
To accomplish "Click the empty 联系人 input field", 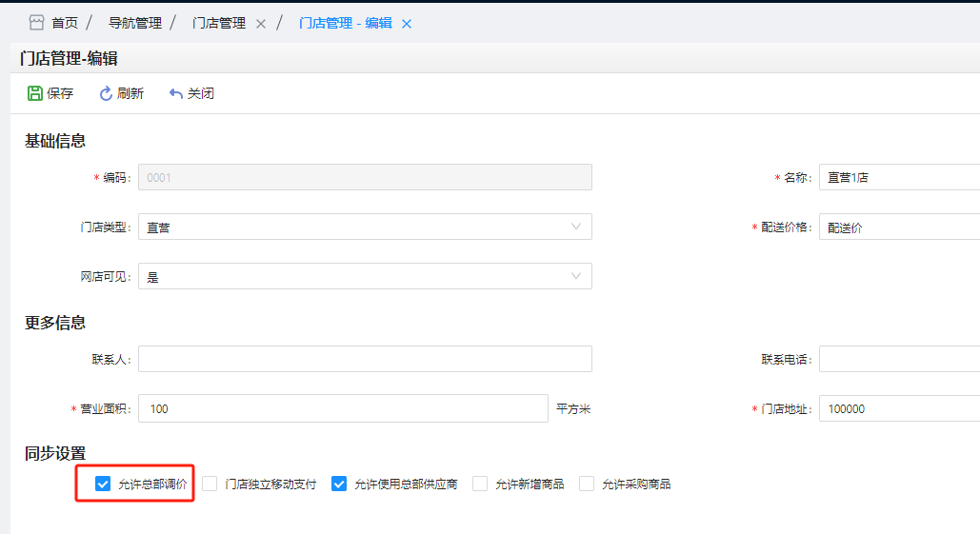I will 365,359.
